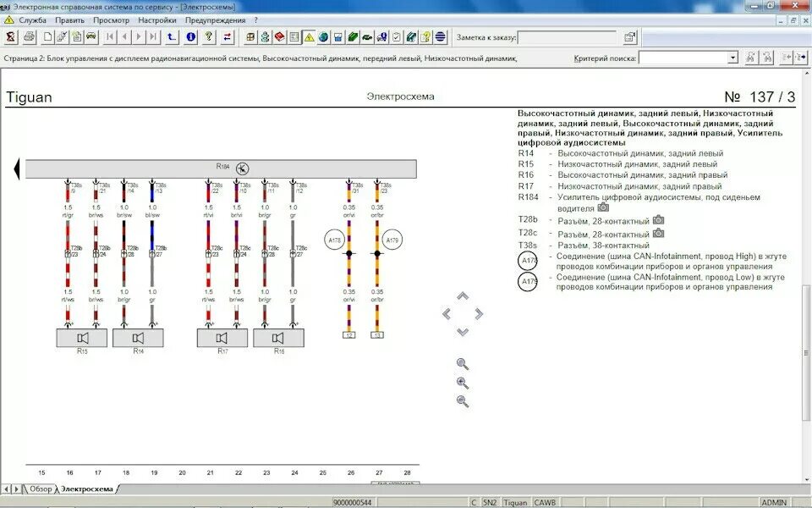The width and height of the screenshot is (812, 508).
Task: Click the search criterion input field
Action: click(683, 58)
